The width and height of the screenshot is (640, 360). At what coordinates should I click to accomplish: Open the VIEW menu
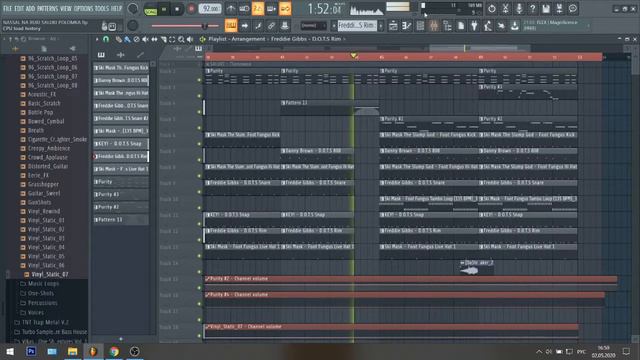(x=66, y=8)
